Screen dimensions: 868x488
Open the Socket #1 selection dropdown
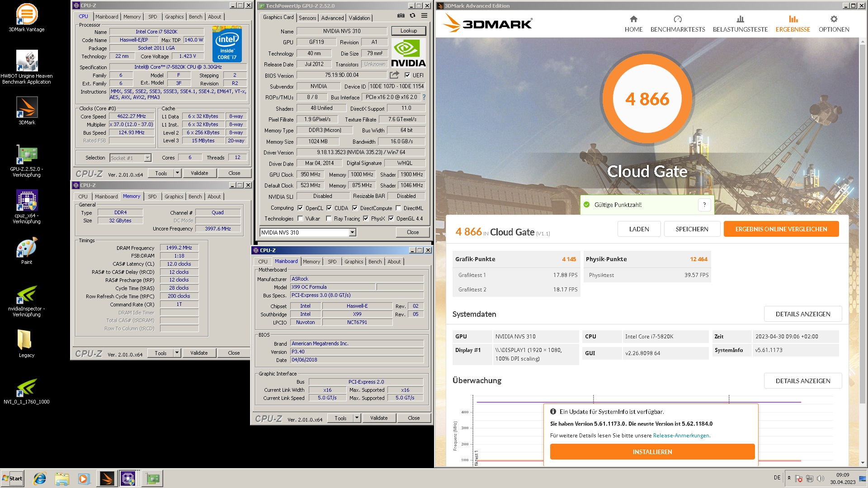point(131,158)
